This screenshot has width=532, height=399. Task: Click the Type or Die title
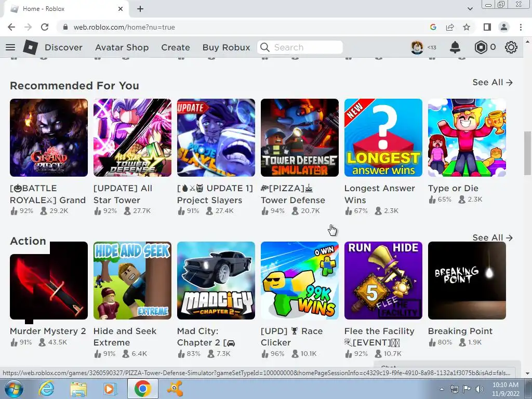(453, 188)
